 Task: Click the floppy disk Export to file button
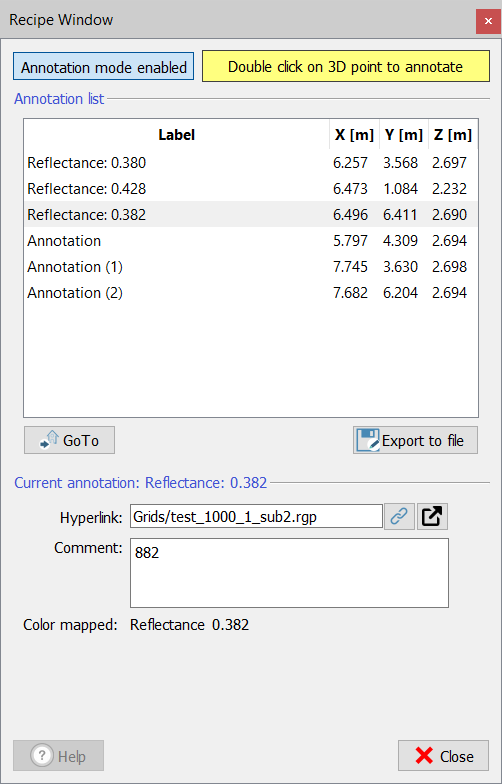point(415,440)
